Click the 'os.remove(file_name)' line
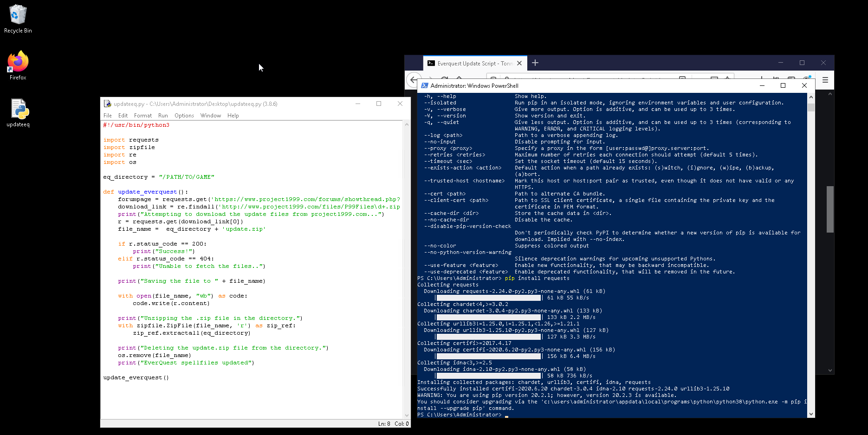 pyautogui.click(x=155, y=356)
